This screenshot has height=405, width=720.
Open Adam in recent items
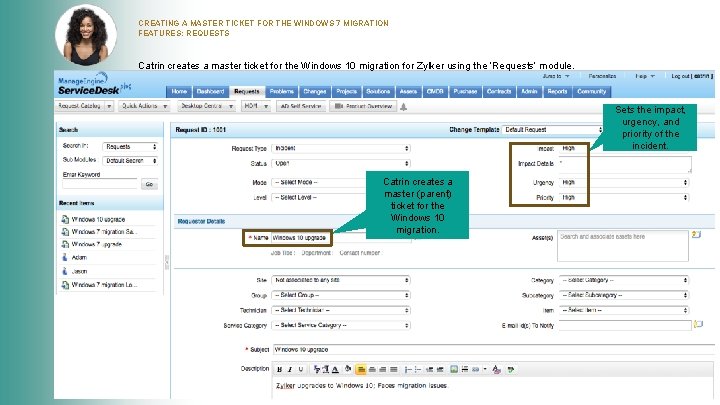[x=79, y=258]
